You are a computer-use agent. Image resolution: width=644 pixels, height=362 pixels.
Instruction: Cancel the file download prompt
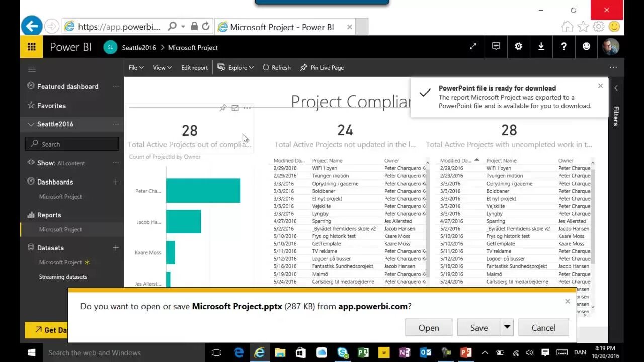[x=543, y=328]
